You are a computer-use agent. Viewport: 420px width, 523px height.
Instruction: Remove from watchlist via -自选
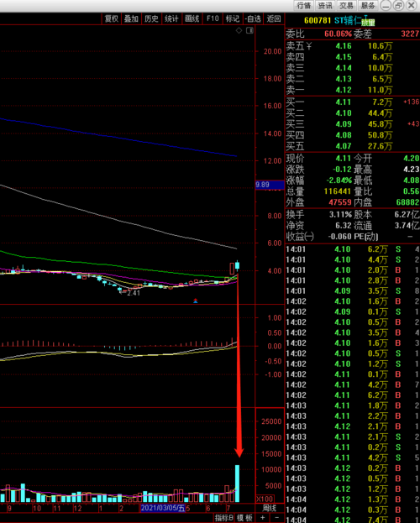tap(253, 18)
